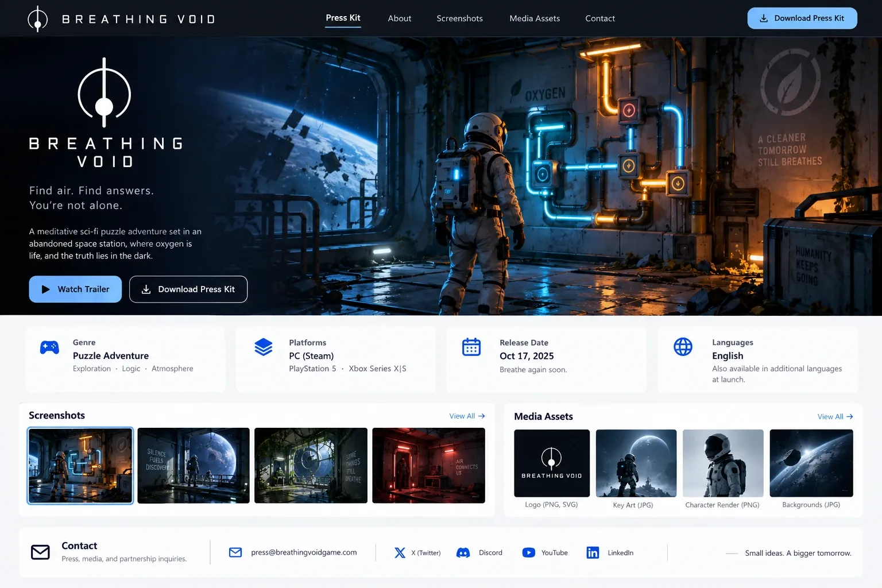This screenshot has height=588, width=882.
Task: Click View All in Screenshots section
Action: pos(467,416)
